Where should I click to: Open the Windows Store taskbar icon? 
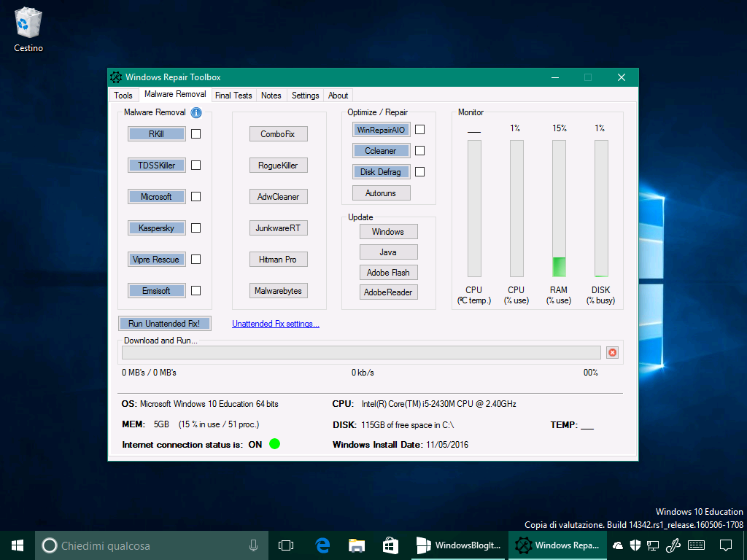tap(391, 545)
